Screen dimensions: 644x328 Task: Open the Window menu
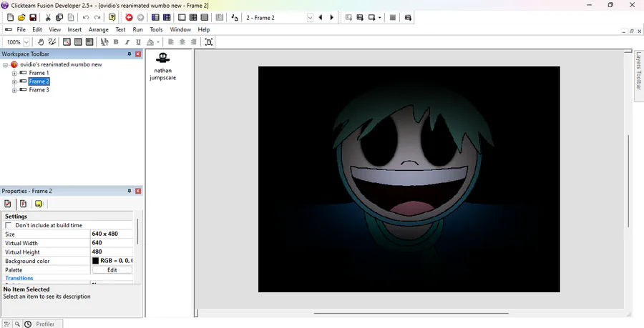(180, 29)
